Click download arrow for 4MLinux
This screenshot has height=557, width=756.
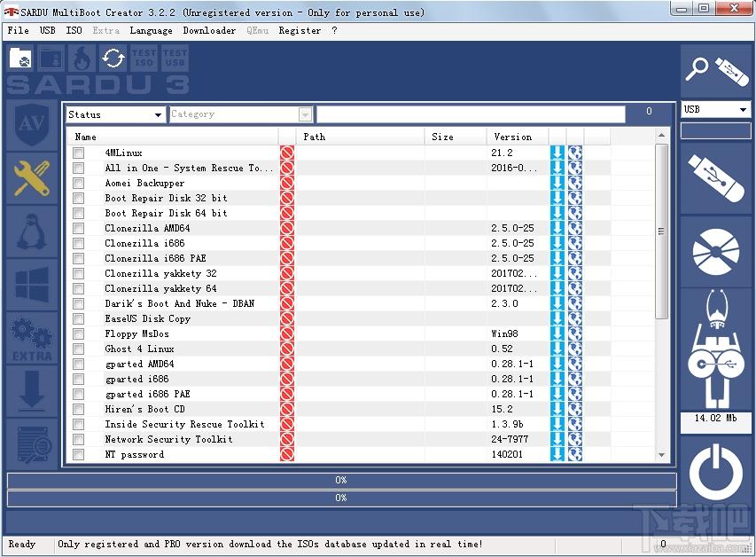point(557,153)
